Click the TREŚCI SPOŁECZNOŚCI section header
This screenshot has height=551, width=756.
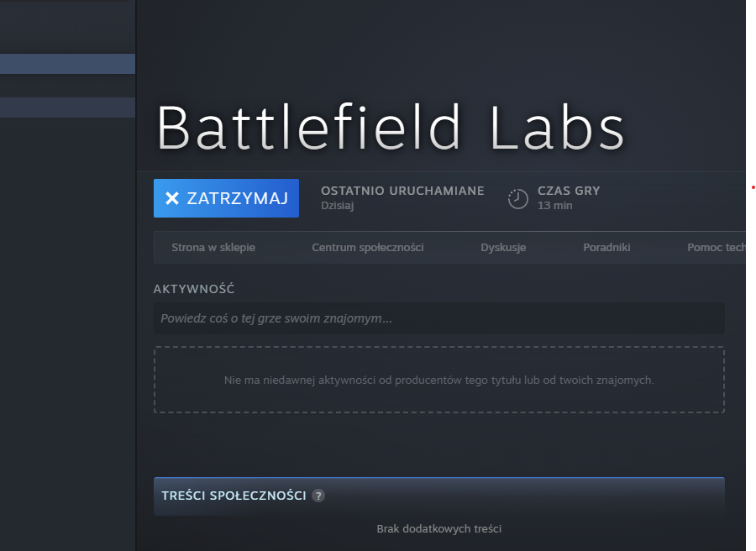pyautogui.click(x=234, y=496)
